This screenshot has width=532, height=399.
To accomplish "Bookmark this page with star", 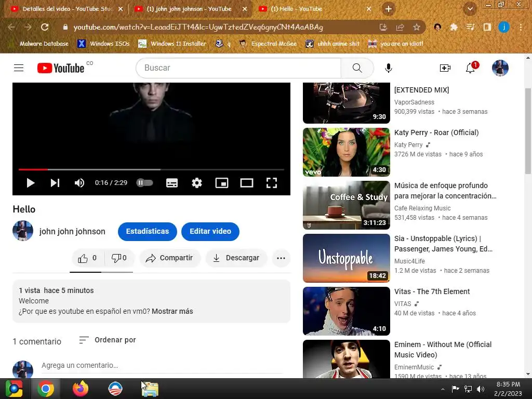I will click(417, 27).
